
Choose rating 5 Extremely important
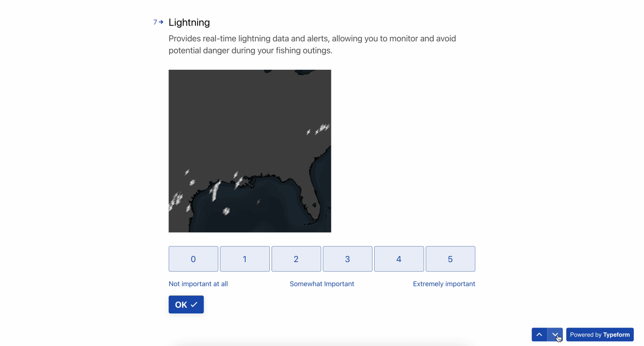pos(450,259)
